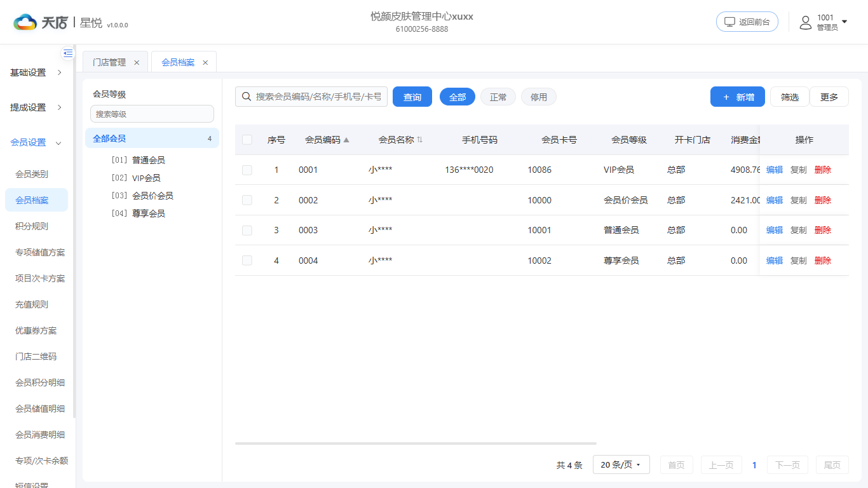The image size is (868, 488).
Task: Click the 筛选 filter button
Action: tap(790, 97)
